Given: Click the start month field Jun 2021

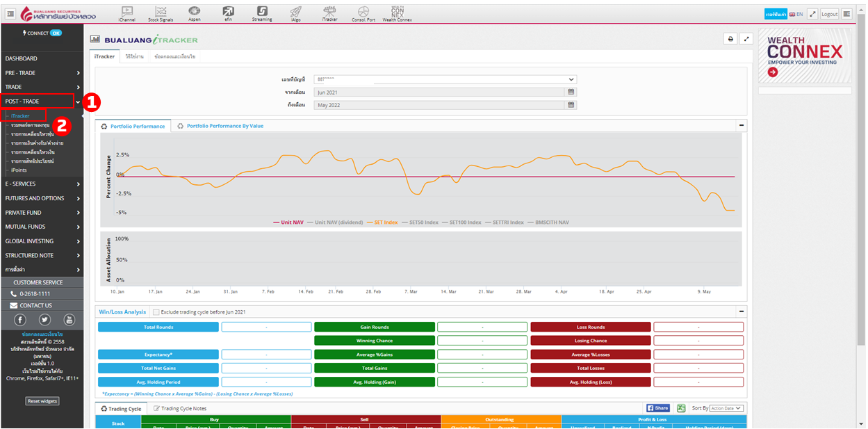Looking at the screenshot, I should 439,92.
